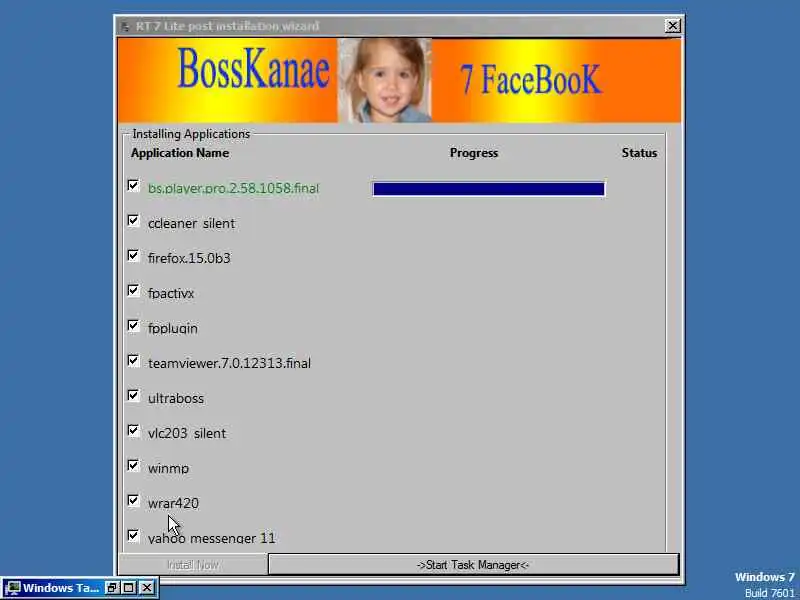Click the Windows 7 Build 7601 watermark text

[x=764, y=585]
